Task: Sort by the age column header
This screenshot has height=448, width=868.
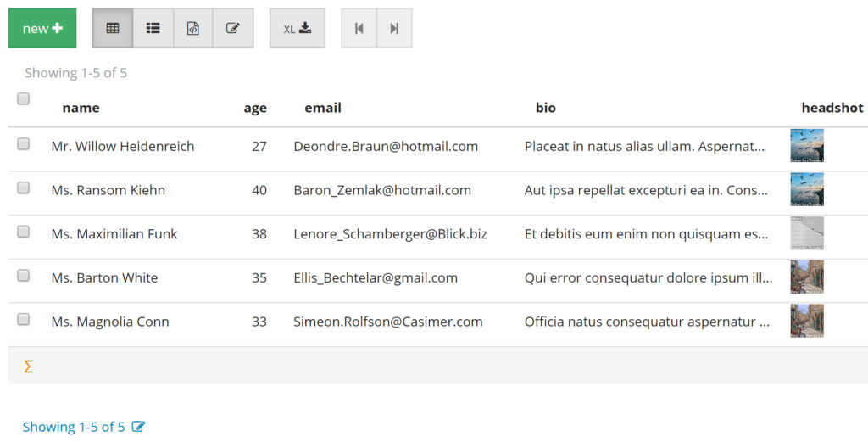Action: pos(255,108)
